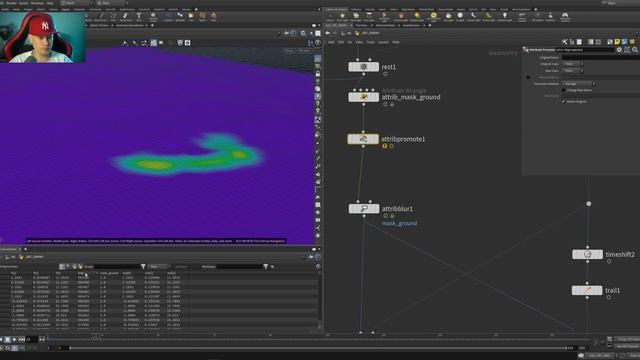640x360 pixels.
Task: Click the parameter search magnifier icon
Action: click(x=635, y=50)
